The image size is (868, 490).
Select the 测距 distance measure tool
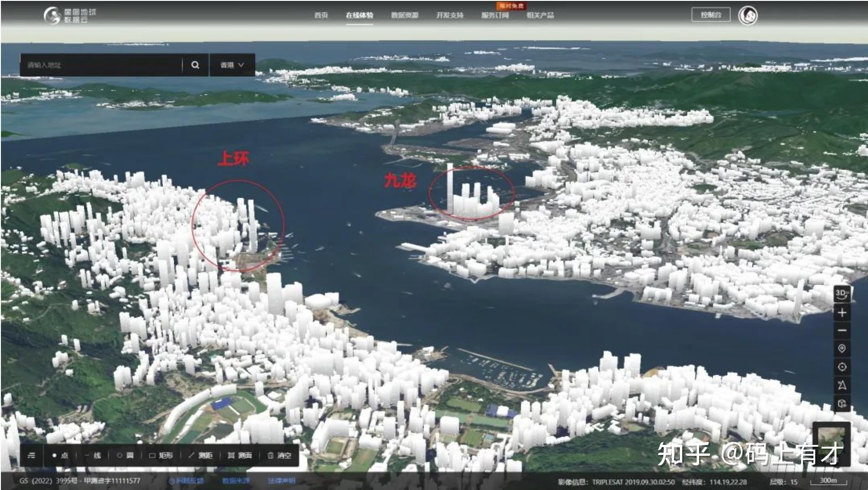[x=200, y=455]
